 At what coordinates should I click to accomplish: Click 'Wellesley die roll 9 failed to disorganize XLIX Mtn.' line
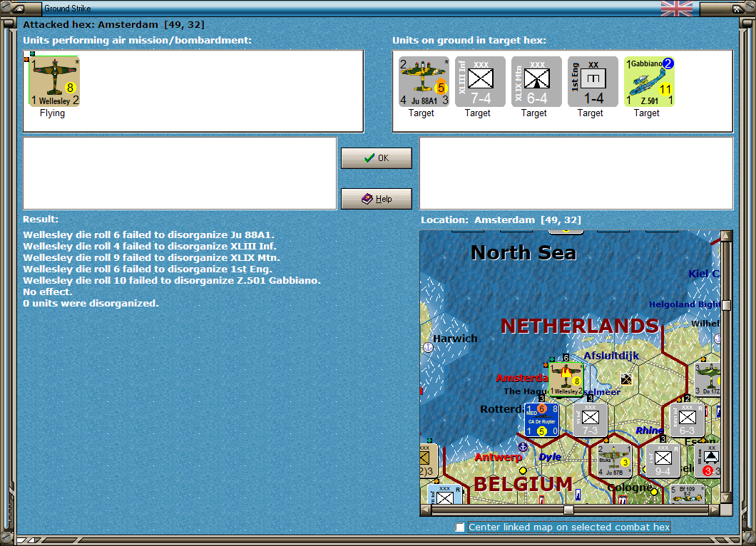click(151, 257)
